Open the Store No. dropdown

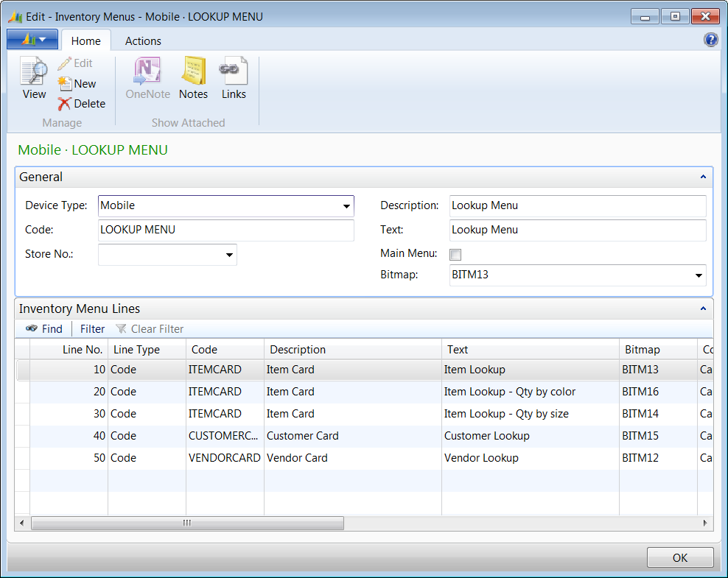(x=228, y=255)
